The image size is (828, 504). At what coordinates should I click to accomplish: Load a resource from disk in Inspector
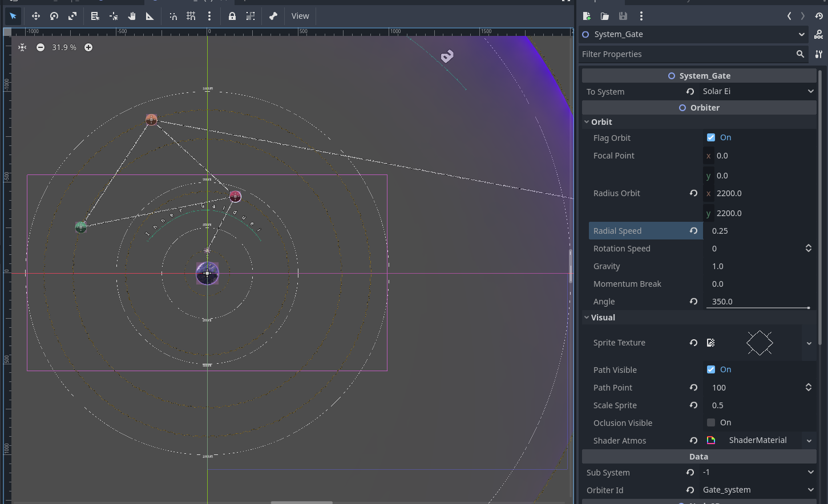click(605, 16)
